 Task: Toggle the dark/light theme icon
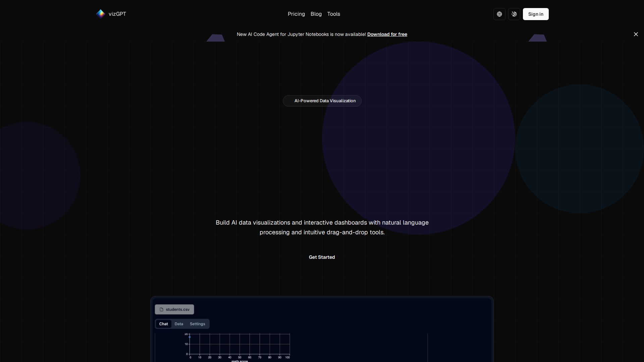[514, 14]
